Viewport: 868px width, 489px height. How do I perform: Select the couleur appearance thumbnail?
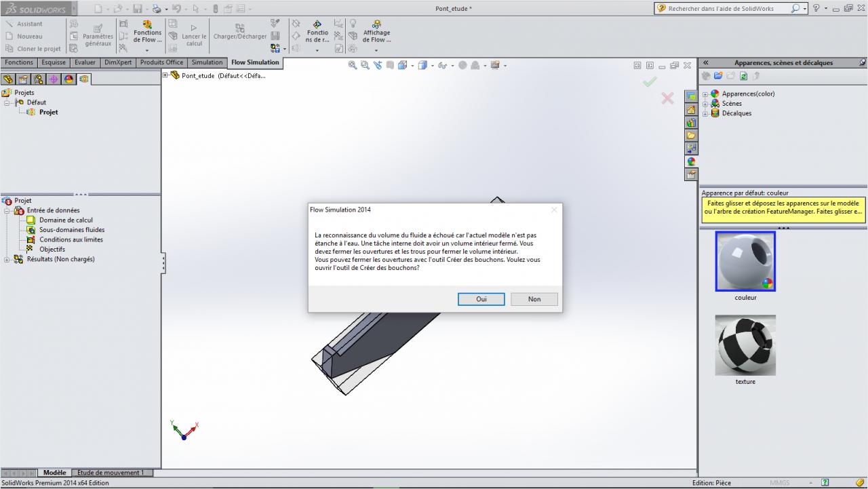click(x=745, y=261)
